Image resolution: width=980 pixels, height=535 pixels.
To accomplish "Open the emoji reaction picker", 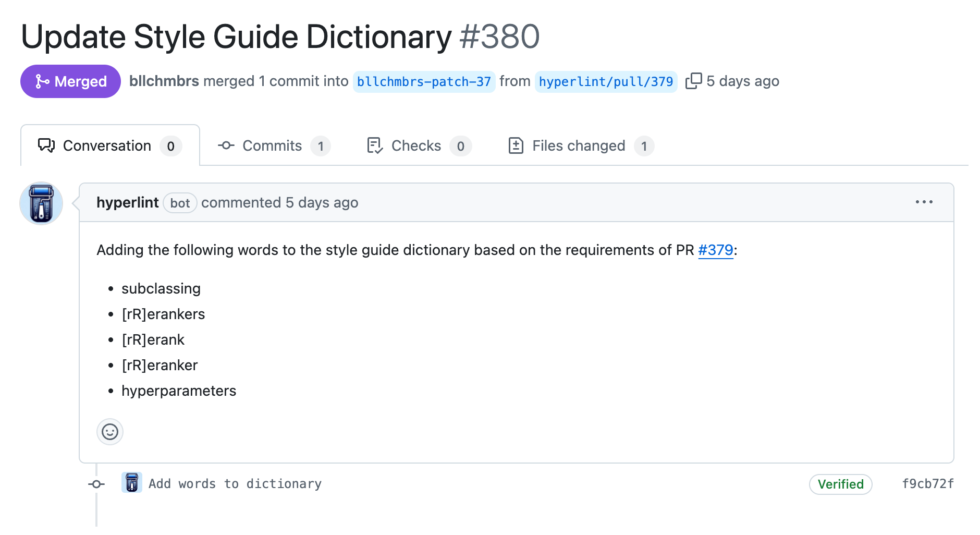I will (x=110, y=432).
